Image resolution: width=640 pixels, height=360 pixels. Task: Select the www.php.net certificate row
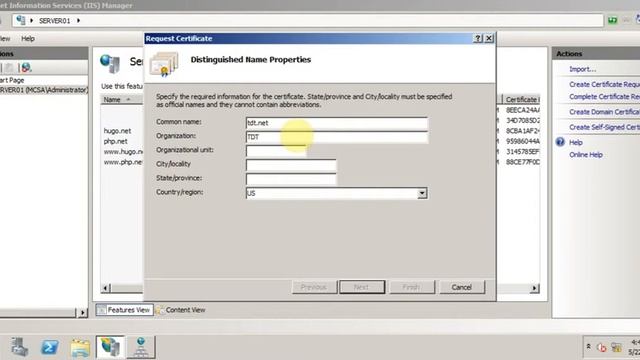[x=123, y=162]
